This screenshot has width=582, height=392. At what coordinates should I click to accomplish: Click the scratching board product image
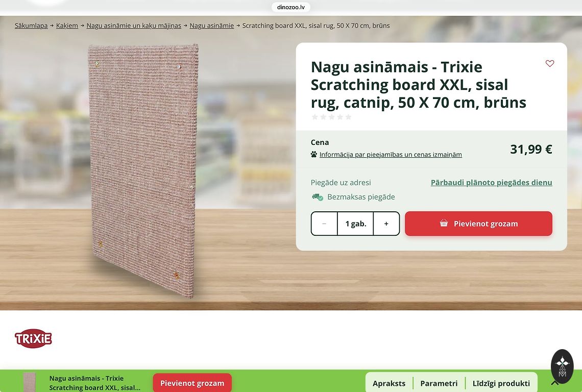[x=143, y=171]
